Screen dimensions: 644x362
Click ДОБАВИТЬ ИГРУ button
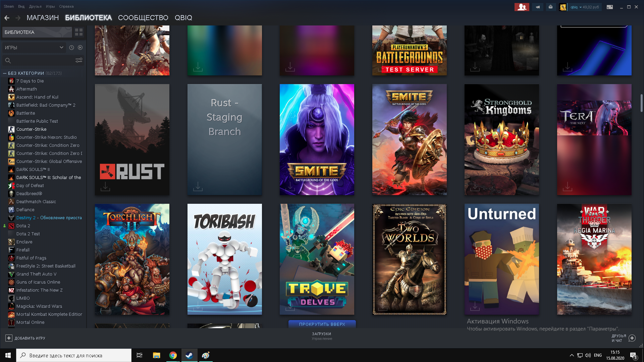pyautogui.click(x=25, y=338)
